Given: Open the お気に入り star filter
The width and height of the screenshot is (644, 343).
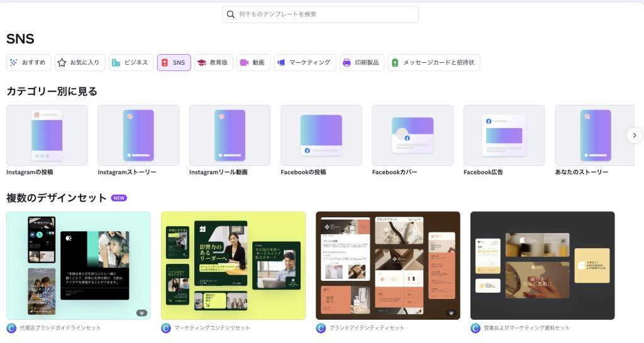Looking at the screenshot, I should pyautogui.click(x=79, y=63).
